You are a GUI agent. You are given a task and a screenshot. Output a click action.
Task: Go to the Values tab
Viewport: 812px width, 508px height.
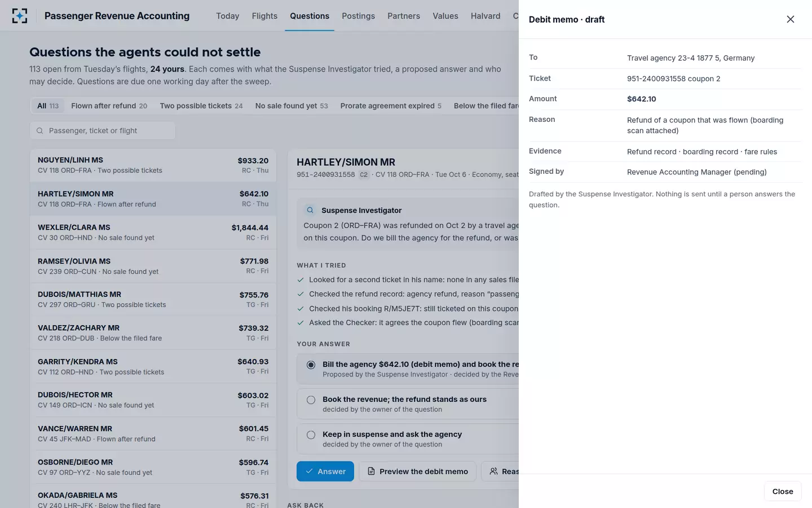(x=445, y=16)
